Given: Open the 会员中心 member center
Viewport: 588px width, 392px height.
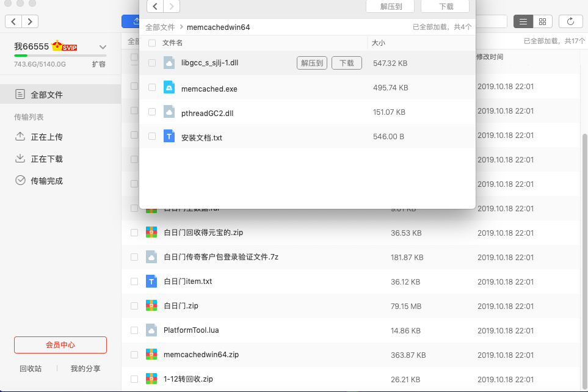Looking at the screenshot, I should pyautogui.click(x=60, y=345).
